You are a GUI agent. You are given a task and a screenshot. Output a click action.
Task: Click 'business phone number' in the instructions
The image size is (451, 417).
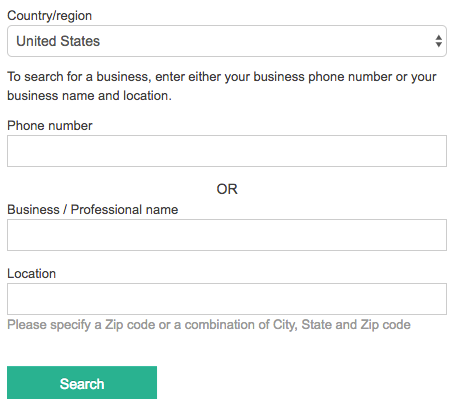click(323, 77)
